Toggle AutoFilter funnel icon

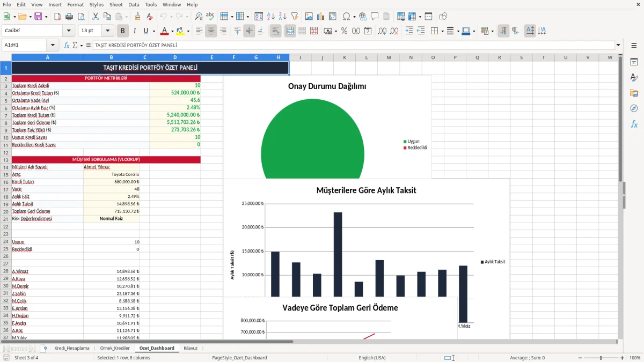pos(294,17)
